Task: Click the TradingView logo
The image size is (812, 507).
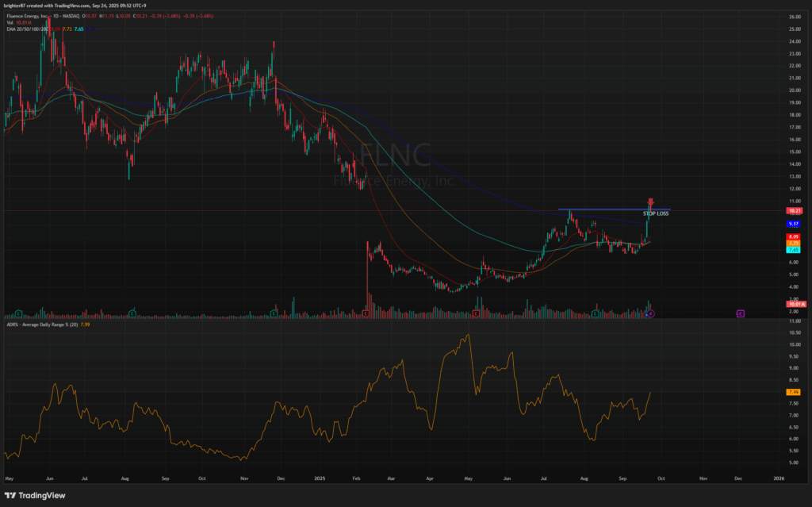Action: click(x=35, y=496)
